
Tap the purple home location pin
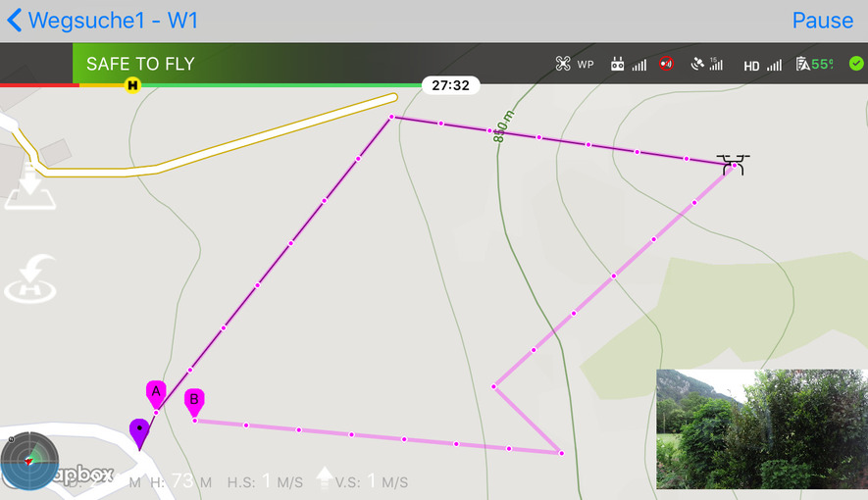(139, 432)
